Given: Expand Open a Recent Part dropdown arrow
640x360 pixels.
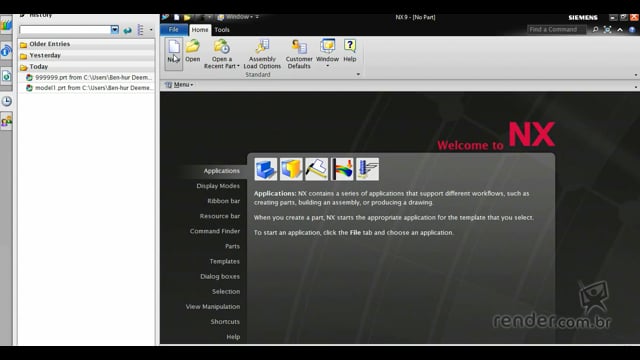Looking at the screenshot, I should coord(238,66).
